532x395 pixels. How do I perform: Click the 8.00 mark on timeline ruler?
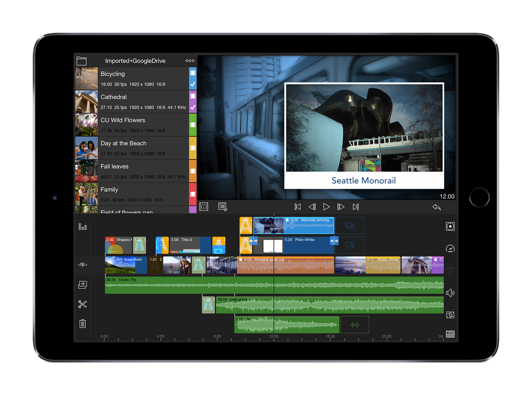point(217,336)
